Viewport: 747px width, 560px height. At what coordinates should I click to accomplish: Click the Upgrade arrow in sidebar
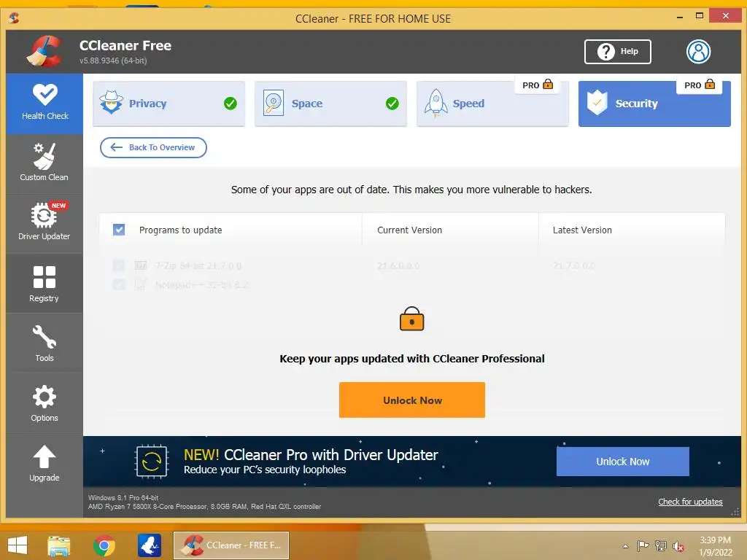click(44, 463)
